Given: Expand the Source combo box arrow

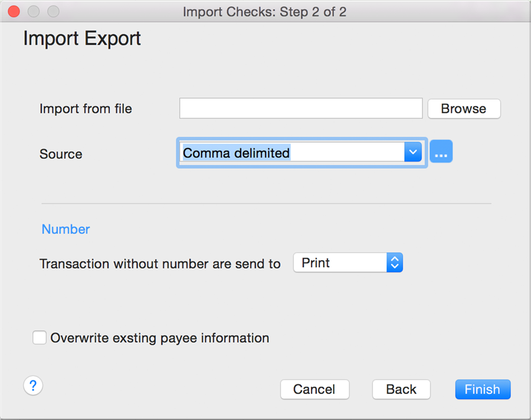Looking at the screenshot, I should click(x=413, y=152).
